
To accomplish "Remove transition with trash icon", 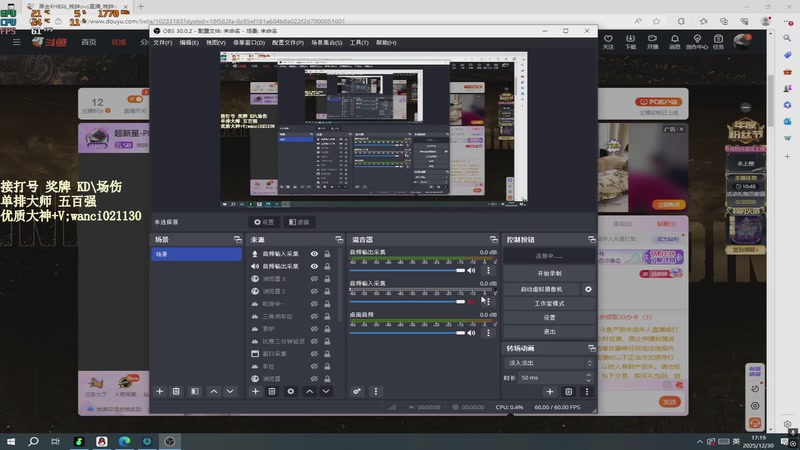I will tap(569, 391).
